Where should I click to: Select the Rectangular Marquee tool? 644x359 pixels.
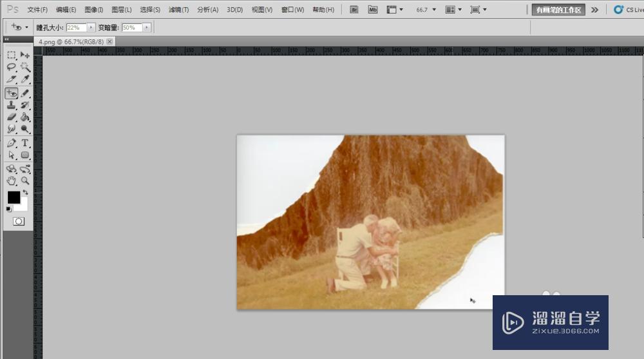12,55
